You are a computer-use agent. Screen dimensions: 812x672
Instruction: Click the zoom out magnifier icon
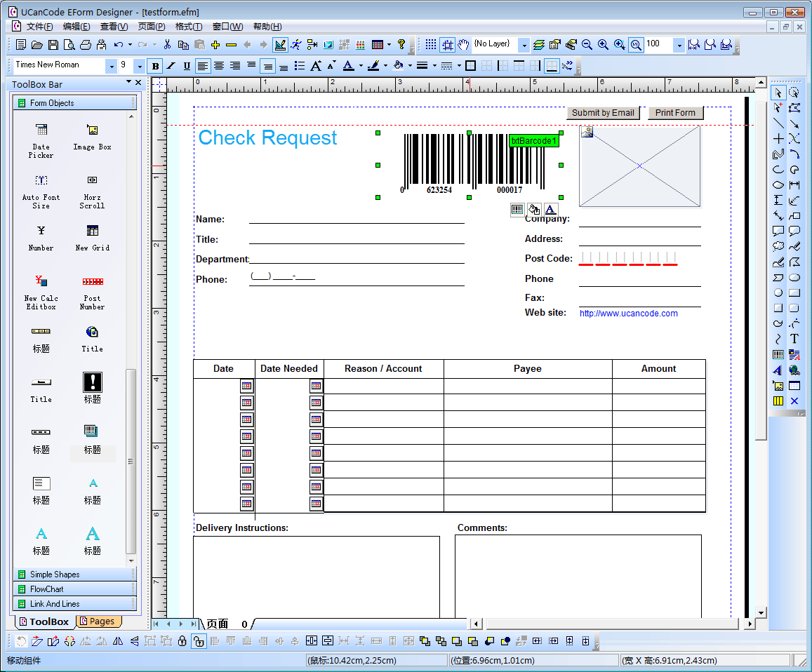coord(587,45)
